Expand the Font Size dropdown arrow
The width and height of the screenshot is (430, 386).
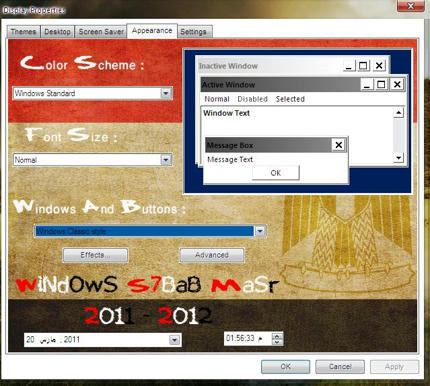(166, 160)
